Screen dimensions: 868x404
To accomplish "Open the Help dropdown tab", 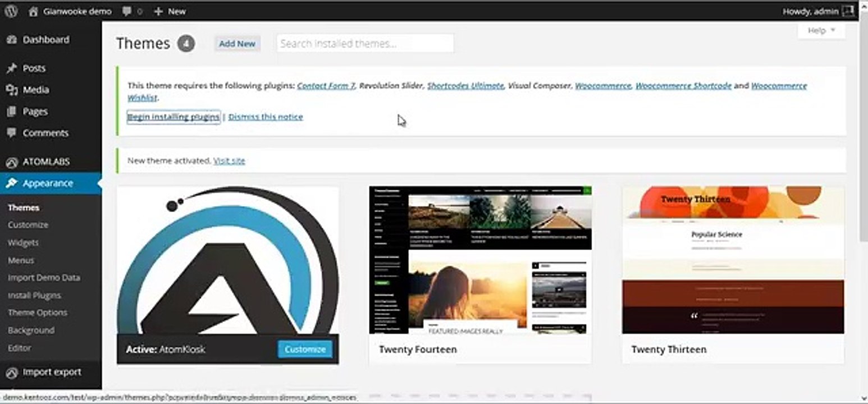I will point(821,30).
